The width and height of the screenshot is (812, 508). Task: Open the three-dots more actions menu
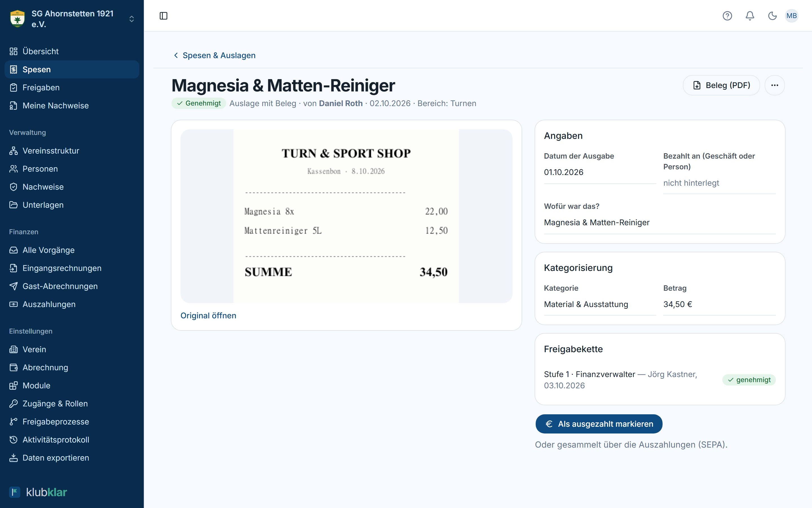(775, 85)
